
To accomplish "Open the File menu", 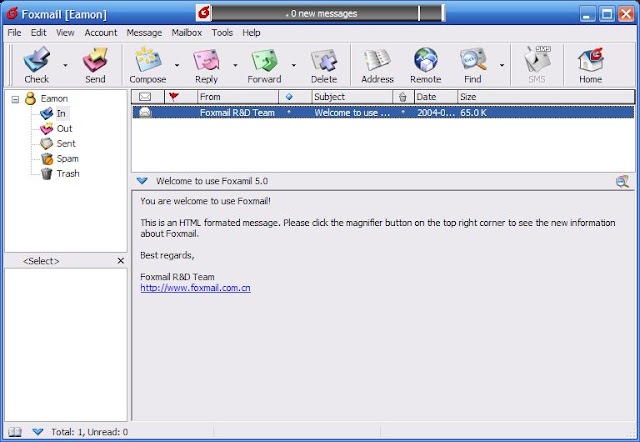I will (x=14, y=33).
